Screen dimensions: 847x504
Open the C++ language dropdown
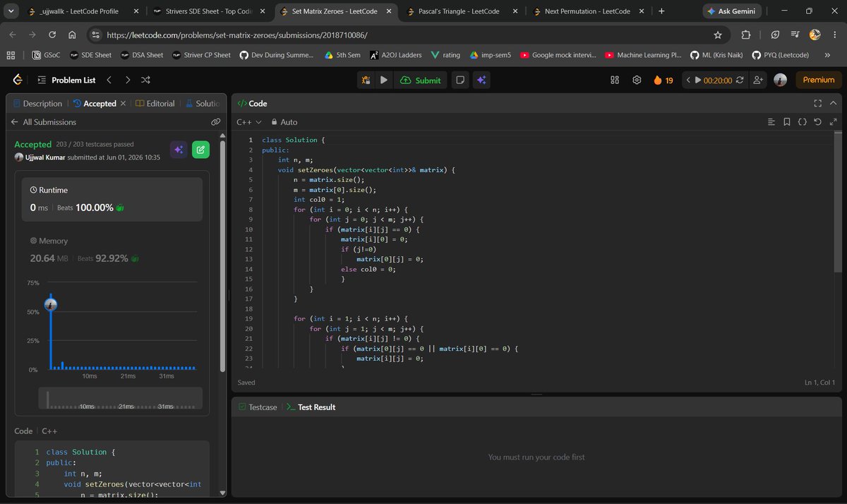click(249, 122)
